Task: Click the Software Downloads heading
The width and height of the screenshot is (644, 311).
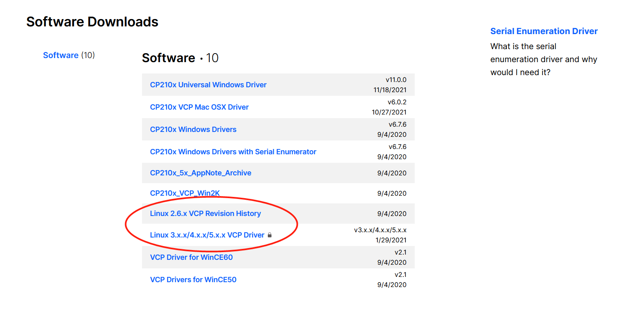Action: point(92,22)
